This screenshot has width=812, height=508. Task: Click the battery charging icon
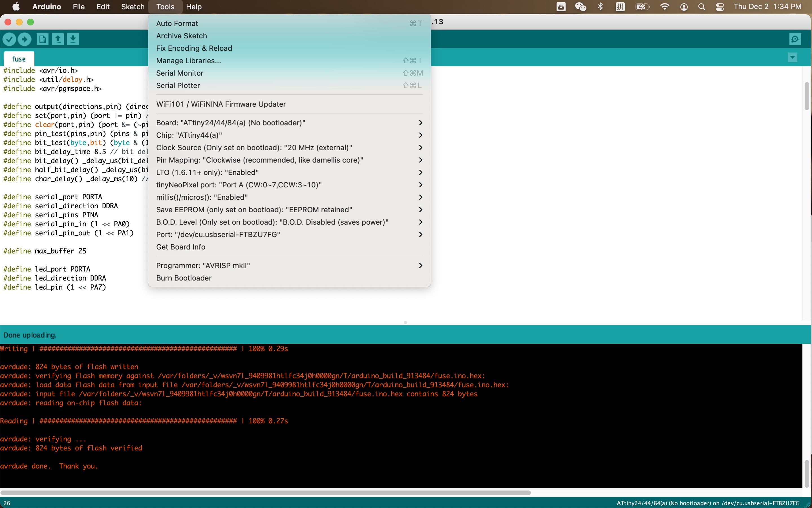[642, 7]
